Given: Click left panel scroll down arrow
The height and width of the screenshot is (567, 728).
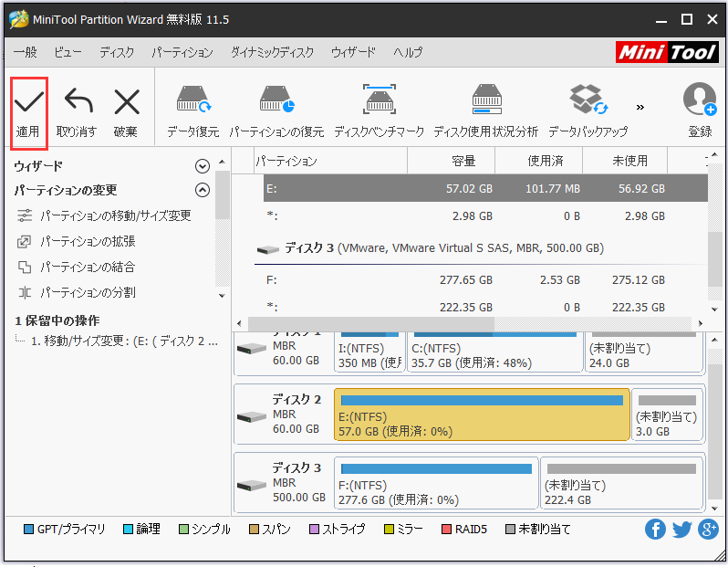Looking at the screenshot, I should click(222, 296).
